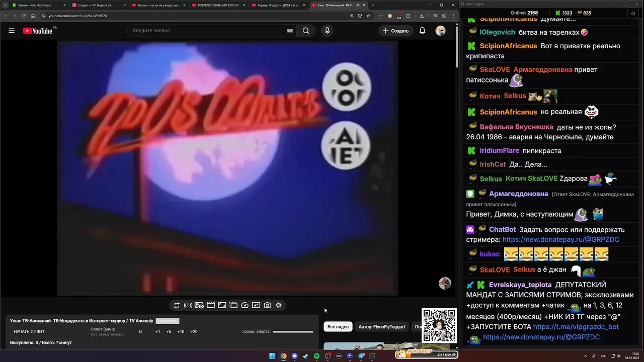
Task: Go back in browser history
Action: click(x=5, y=16)
